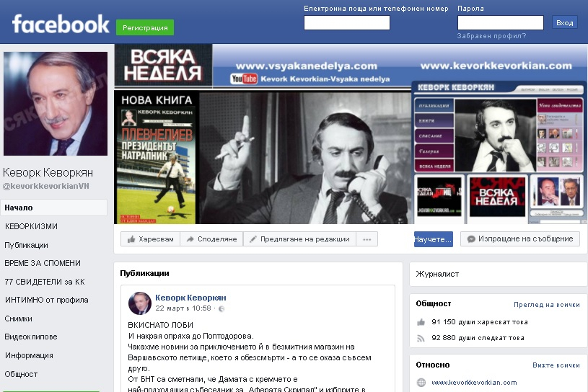
Task: Open the post timestamp 22 март в 10:58
Action: click(x=183, y=308)
